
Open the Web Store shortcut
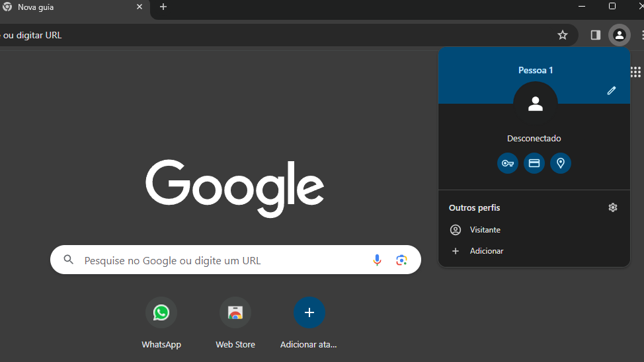tap(235, 312)
